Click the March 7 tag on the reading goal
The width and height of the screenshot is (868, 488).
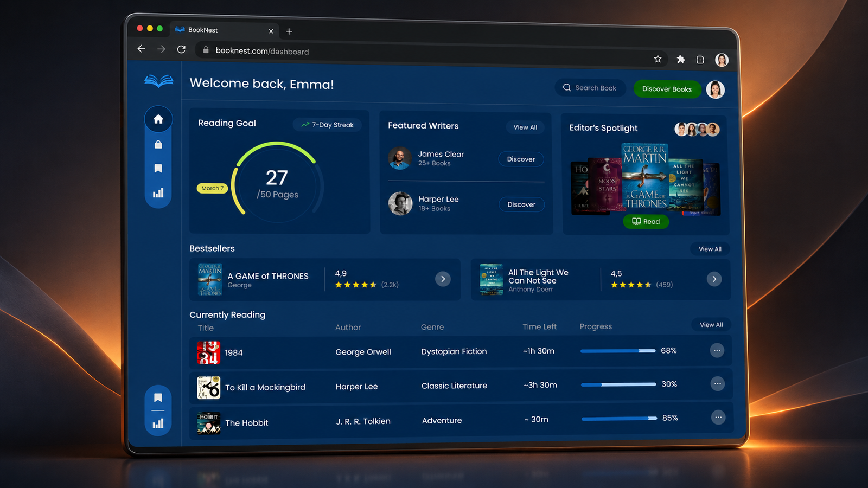point(212,188)
